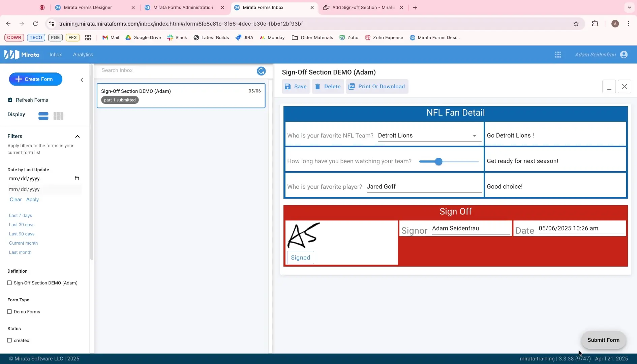This screenshot has width=637, height=364.
Task: Open the apps grid next to Adam Seidenfrau
Action: point(558,54)
